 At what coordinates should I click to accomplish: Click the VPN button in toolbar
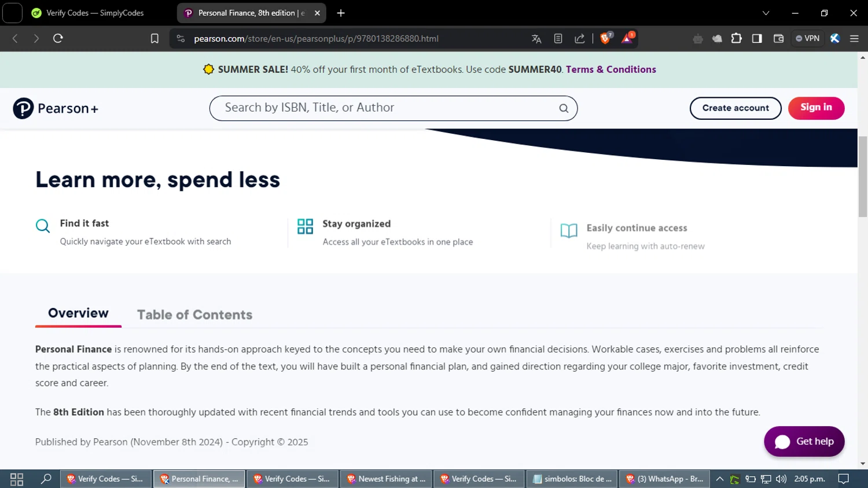click(807, 38)
